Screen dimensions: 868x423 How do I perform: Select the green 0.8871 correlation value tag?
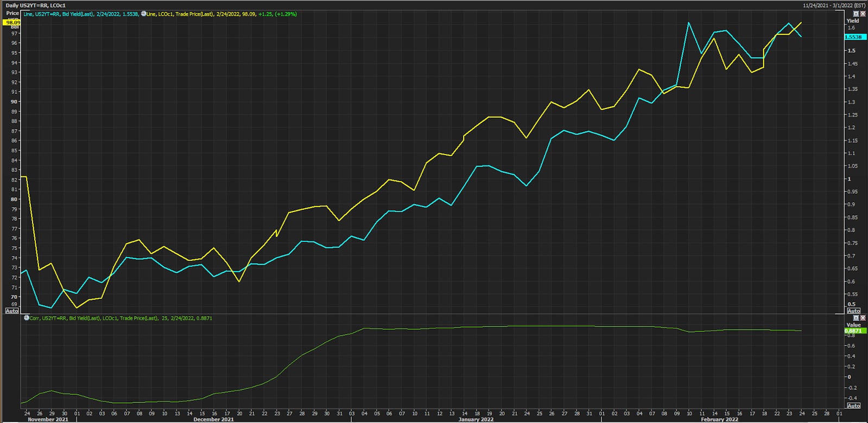pyautogui.click(x=853, y=331)
